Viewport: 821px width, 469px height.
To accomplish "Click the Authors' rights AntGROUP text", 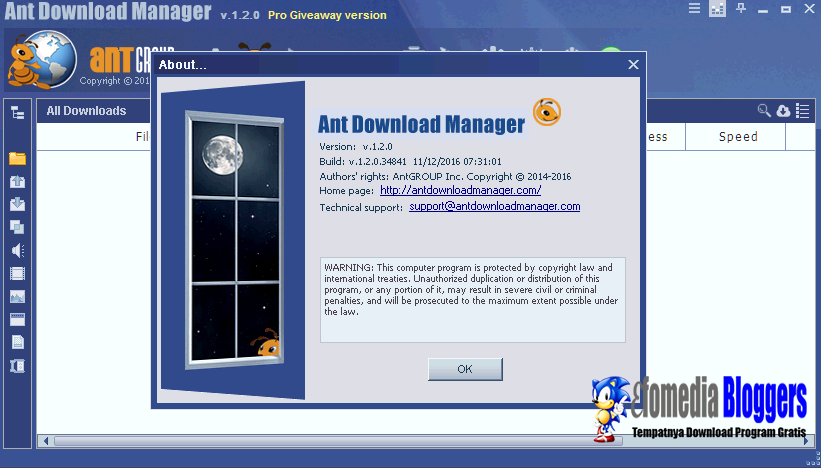I will pos(445,177).
